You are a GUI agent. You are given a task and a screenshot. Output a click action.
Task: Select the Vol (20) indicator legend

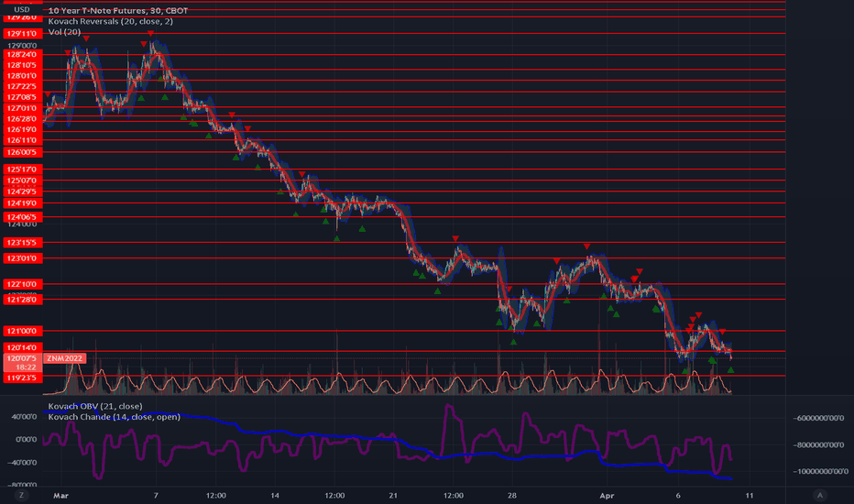click(64, 31)
